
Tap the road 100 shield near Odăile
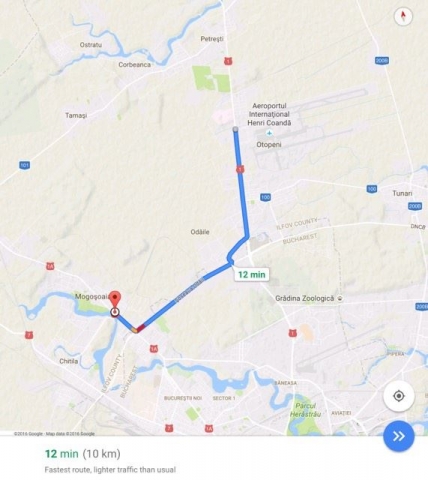[x=265, y=197]
